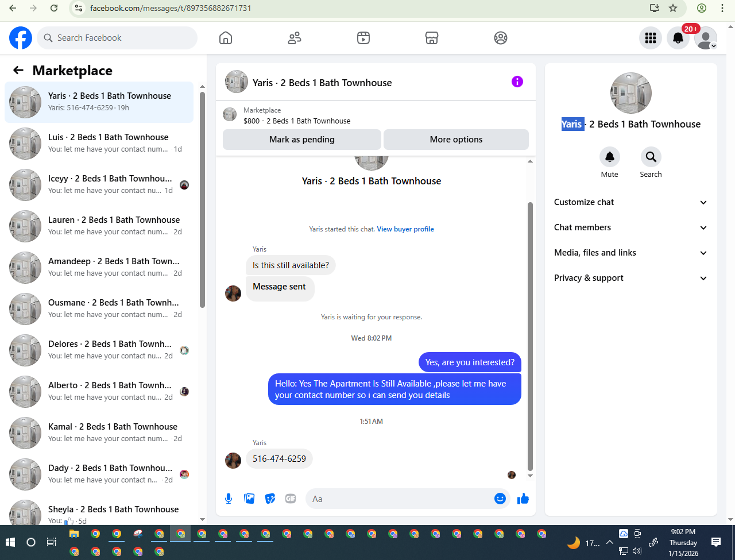The image size is (735, 560).
Task: Open Alberto conversation in the list
Action: [x=99, y=392]
